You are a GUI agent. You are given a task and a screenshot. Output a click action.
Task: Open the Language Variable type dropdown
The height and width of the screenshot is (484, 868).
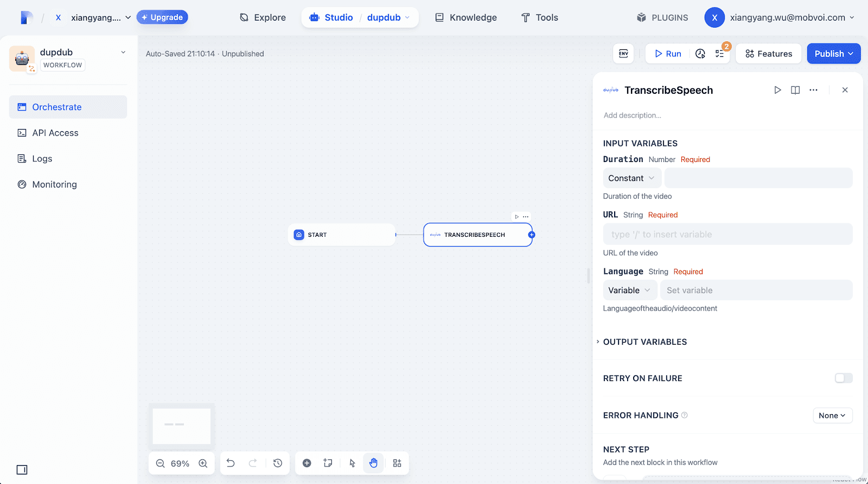[629, 291]
